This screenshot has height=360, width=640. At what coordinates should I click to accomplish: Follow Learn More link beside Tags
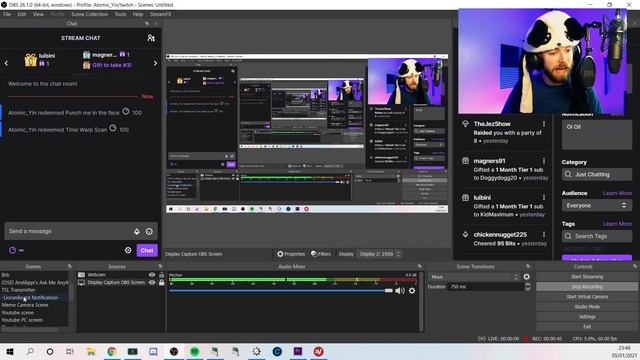click(x=617, y=224)
